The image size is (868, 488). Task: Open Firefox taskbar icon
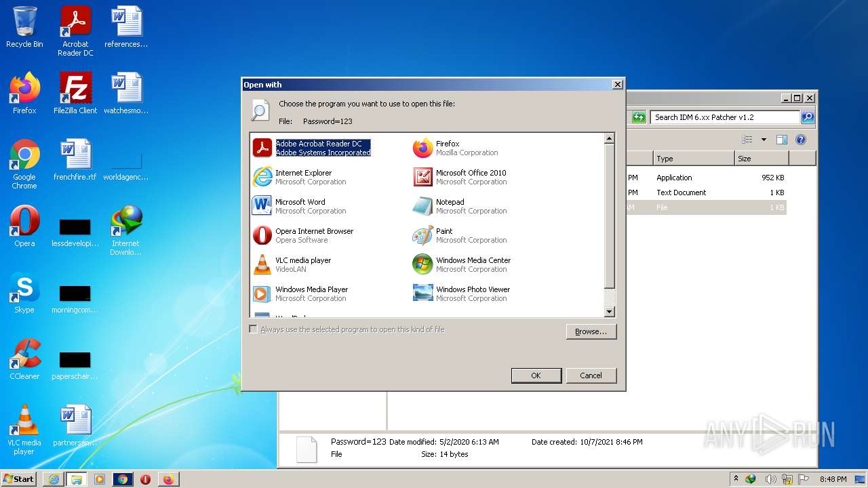[168, 479]
